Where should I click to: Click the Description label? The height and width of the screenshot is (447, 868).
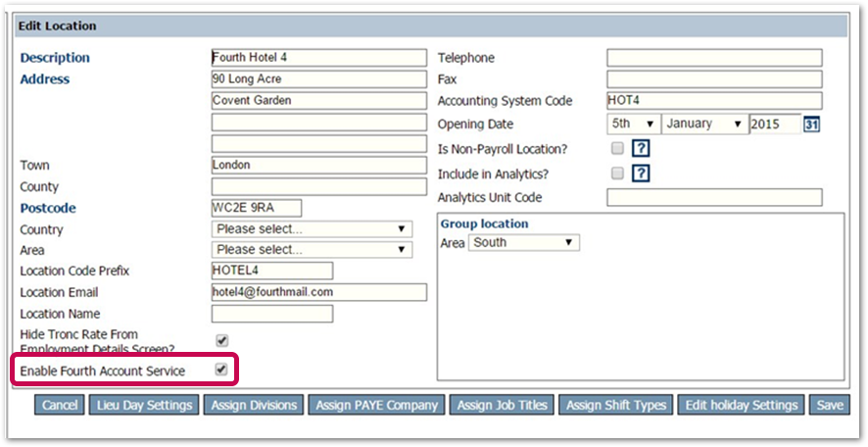[55, 58]
